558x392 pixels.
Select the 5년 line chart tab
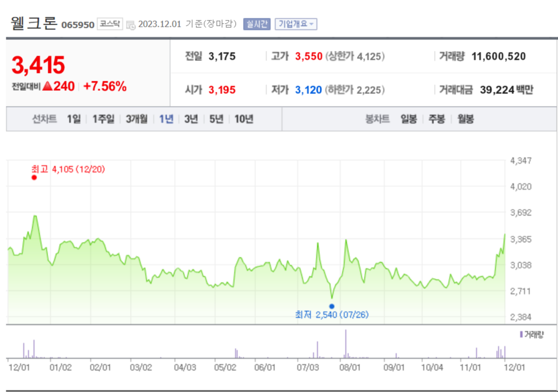coord(216,119)
